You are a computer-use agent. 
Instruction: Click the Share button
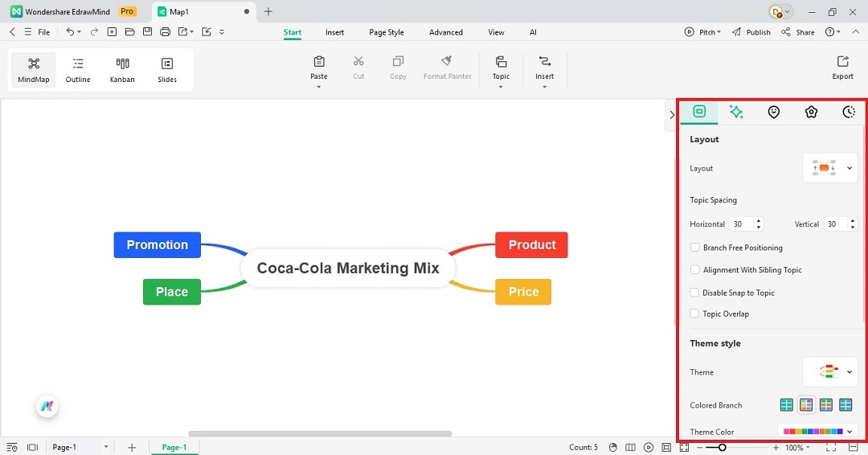tap(798, 32)
